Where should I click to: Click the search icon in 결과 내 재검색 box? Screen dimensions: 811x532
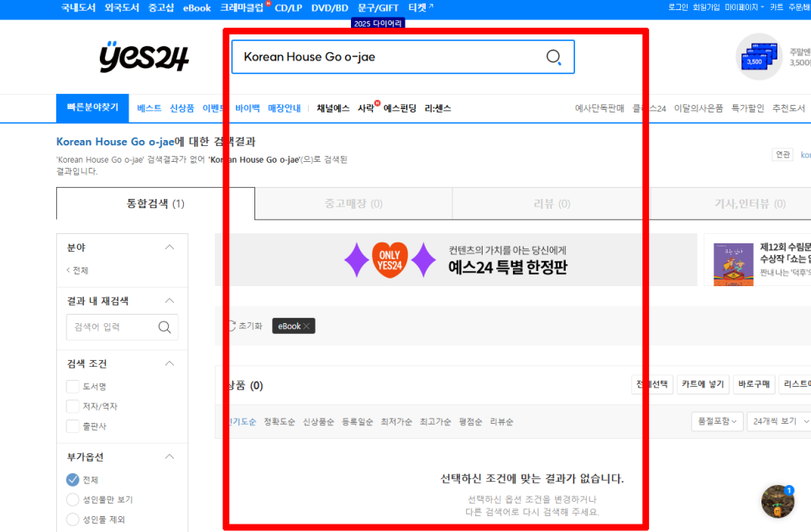click(x=165, y=327)
